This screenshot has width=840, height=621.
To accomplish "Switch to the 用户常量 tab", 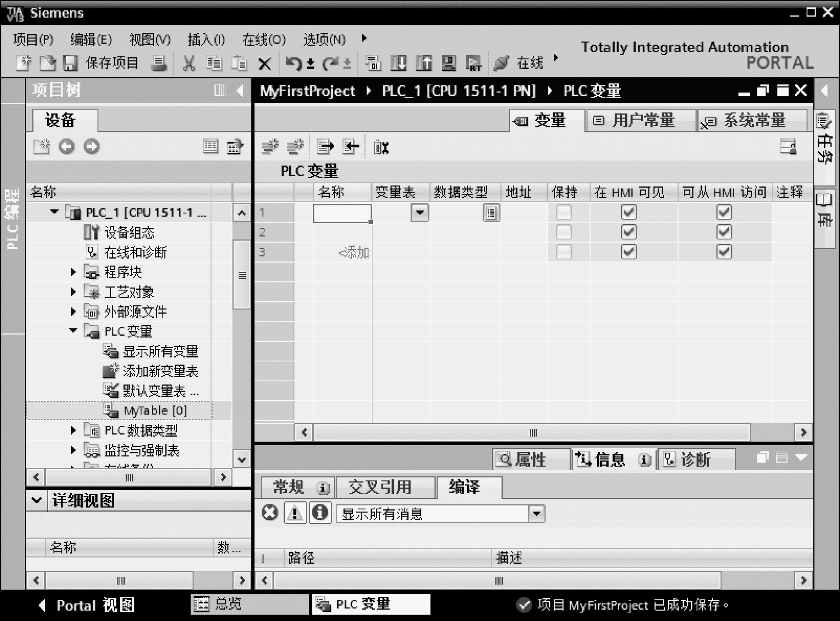I will pyautogui.click(x=640, y=120).
